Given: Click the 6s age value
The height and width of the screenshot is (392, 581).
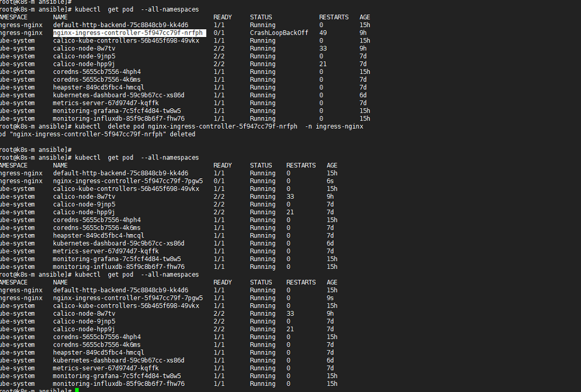Looking at the screenshot, I should (x=330, y=181).
